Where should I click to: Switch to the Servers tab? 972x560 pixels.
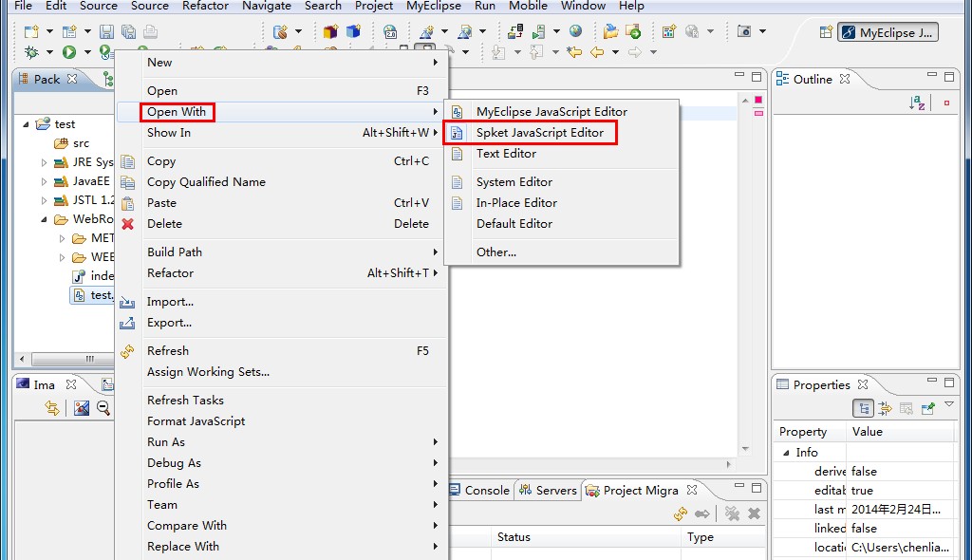click(x=548, y=491)
